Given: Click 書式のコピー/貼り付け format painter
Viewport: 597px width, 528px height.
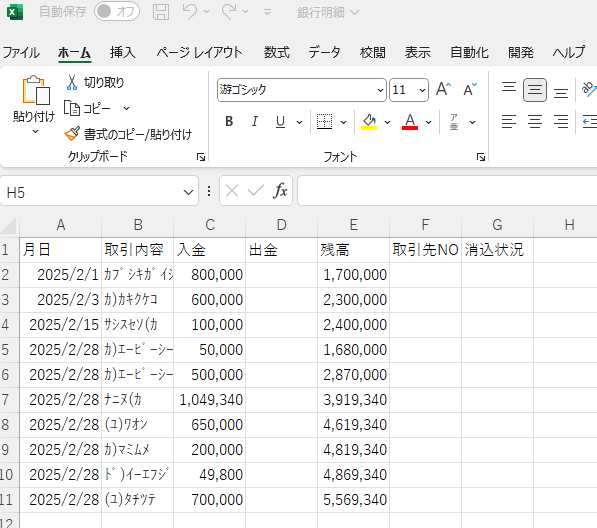Looking at the screenshot, I should point(128,134).
